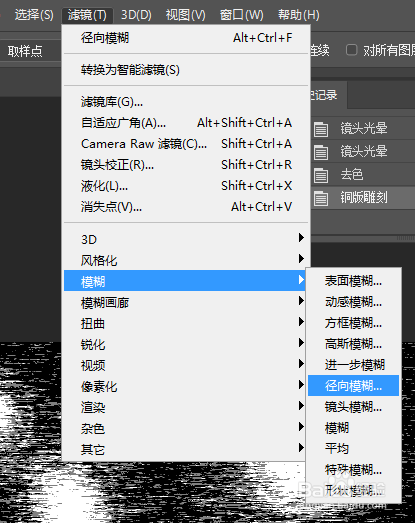
Task: Select the 去色 history state
Action: point(363,174)
